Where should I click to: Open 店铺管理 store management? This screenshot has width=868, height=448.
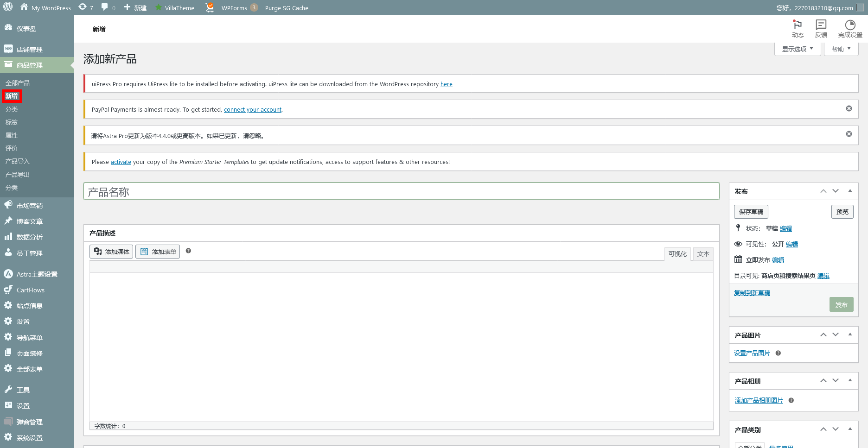37,50
